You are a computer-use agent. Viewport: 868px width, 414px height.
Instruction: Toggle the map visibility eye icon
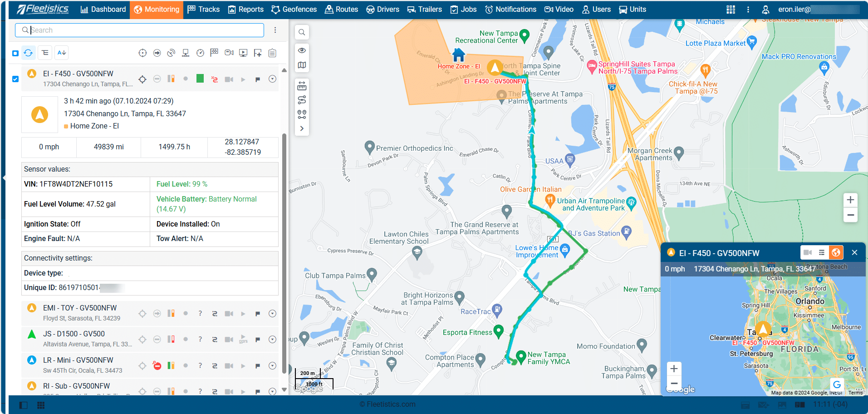pos(302,50)
